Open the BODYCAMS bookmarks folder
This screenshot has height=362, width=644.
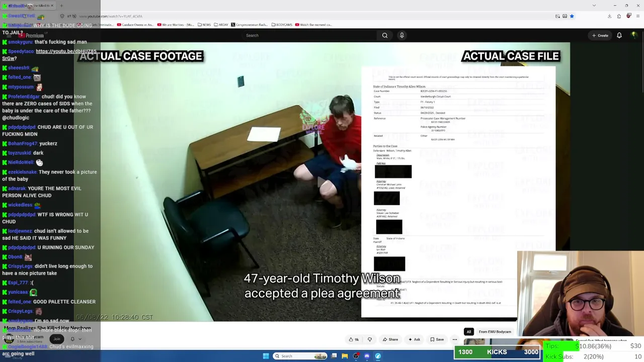coord(282,25)
